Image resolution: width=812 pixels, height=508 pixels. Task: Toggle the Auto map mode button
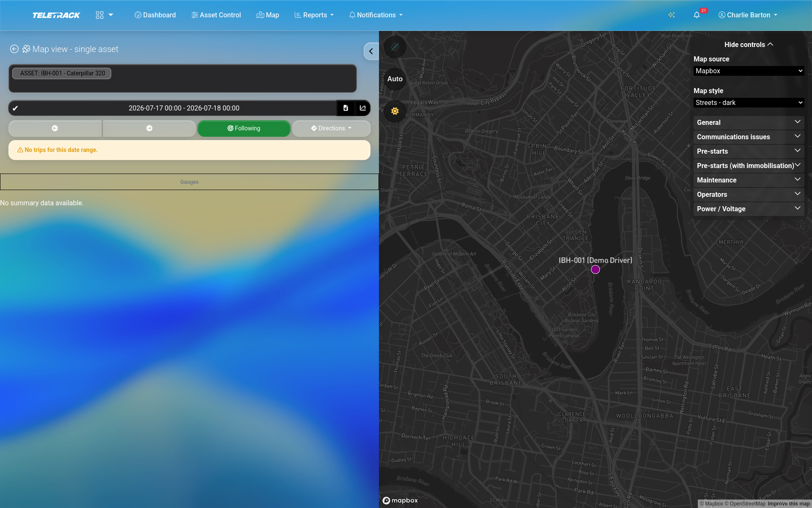tap(395, 79)
